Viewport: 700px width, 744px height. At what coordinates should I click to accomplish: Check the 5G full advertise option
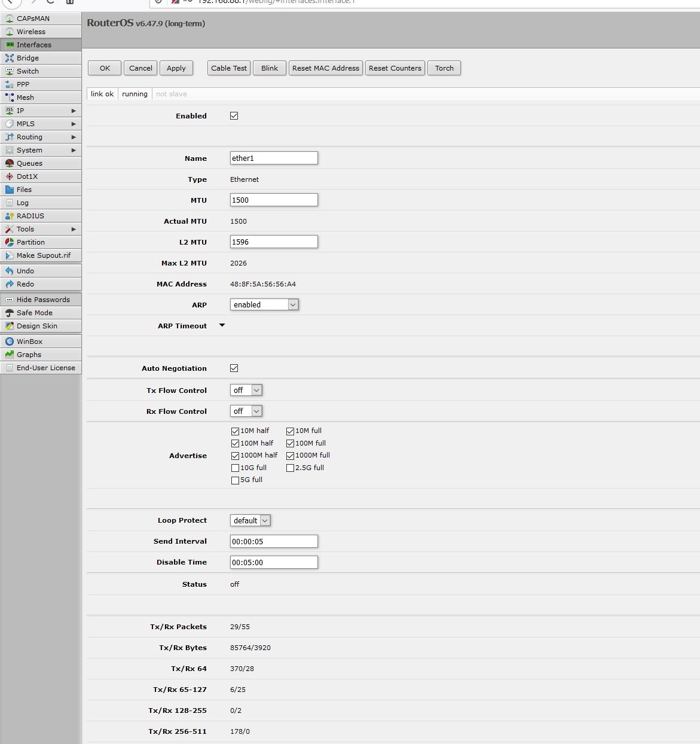point(236,480)
